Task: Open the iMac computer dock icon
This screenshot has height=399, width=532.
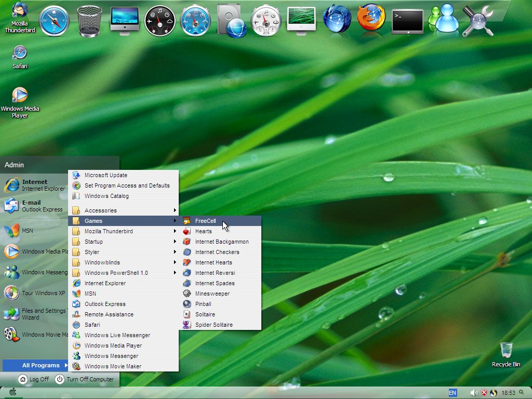Action: 125,21
